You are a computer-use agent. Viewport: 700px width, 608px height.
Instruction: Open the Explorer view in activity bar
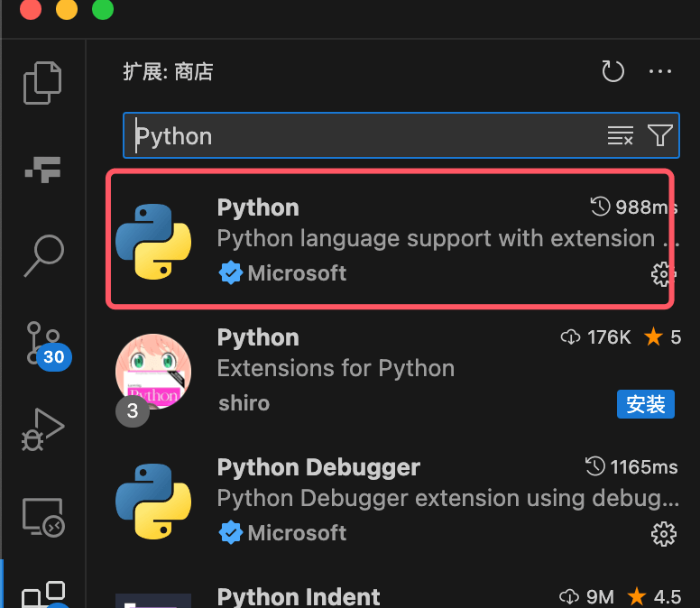point(43,82)
